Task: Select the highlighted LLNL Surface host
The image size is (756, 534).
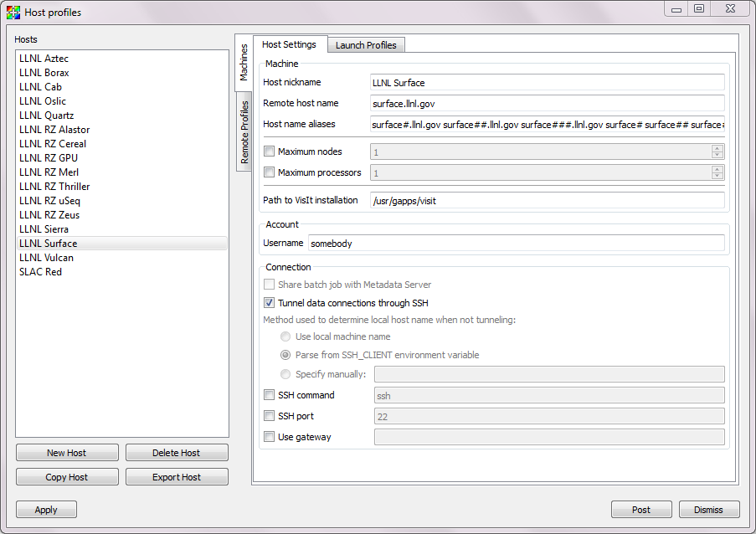Action: click(122, 244)
